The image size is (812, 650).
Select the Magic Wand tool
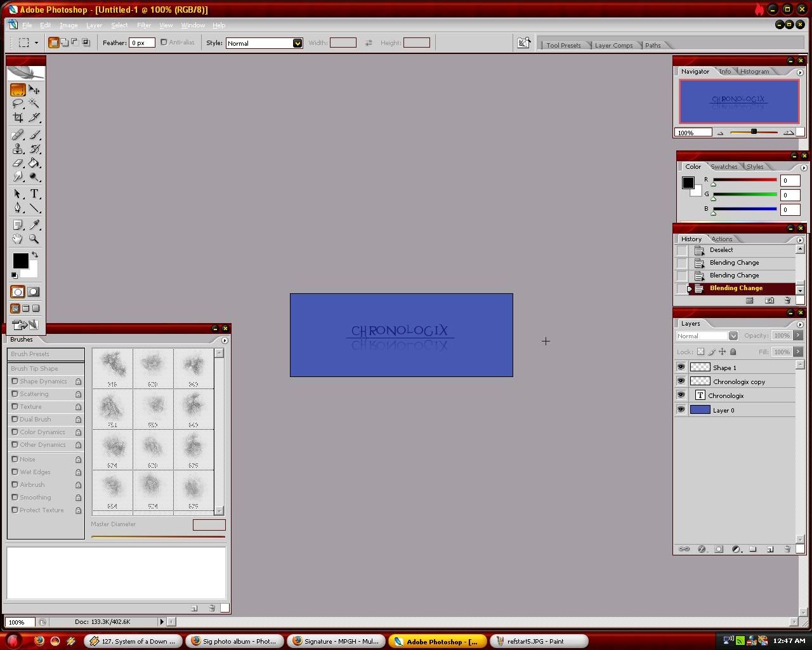pyautogui.click(x=34, y=103)
